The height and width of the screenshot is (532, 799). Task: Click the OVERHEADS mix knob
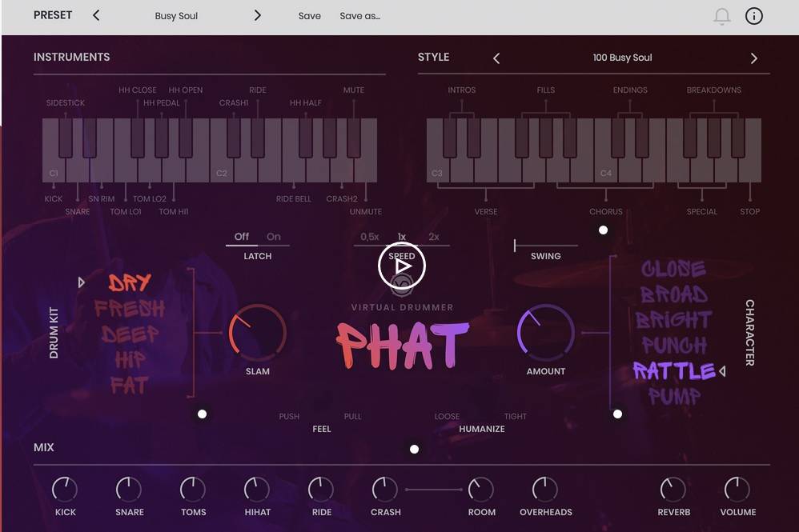(545, 490)
